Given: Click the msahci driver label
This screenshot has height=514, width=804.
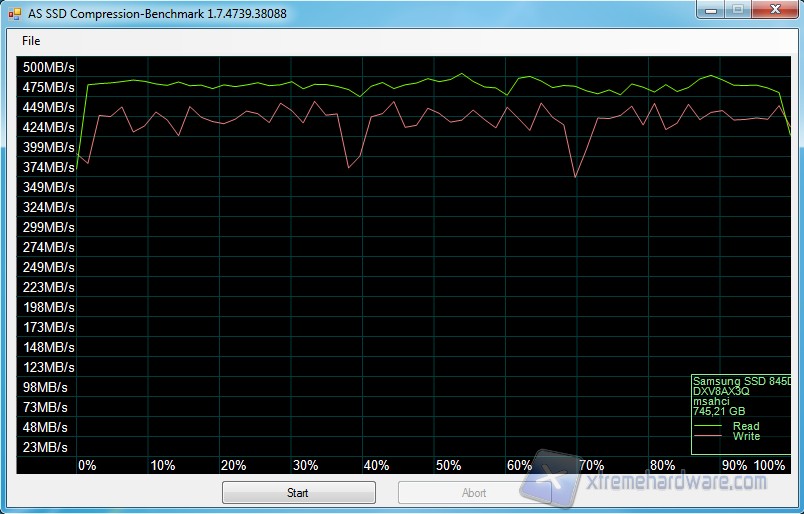Looking at the screenshot, I should (712, 401).
